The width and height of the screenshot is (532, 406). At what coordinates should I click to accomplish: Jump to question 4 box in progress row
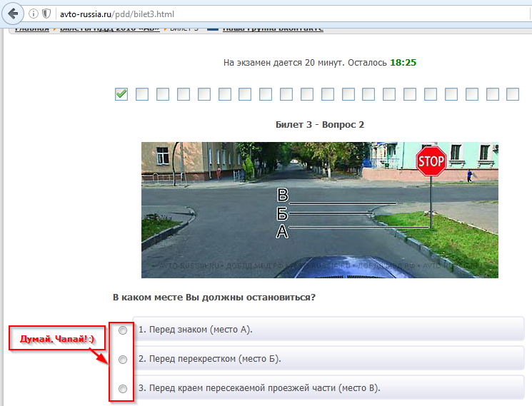pos(184,94)
